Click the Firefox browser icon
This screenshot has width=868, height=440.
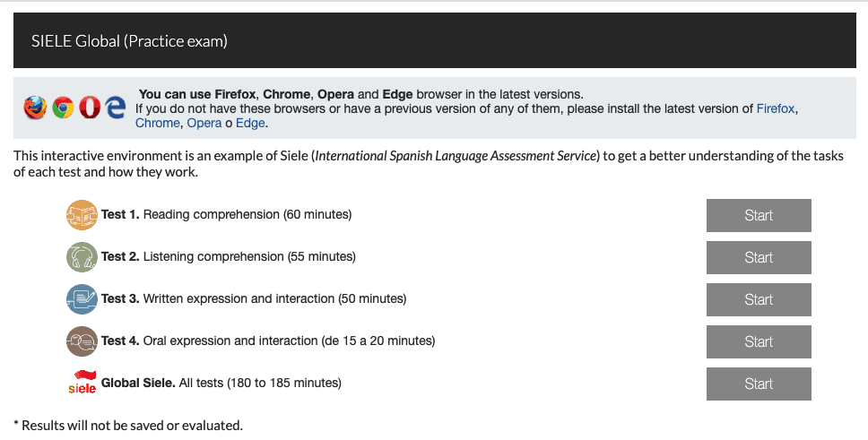(35, 108)
